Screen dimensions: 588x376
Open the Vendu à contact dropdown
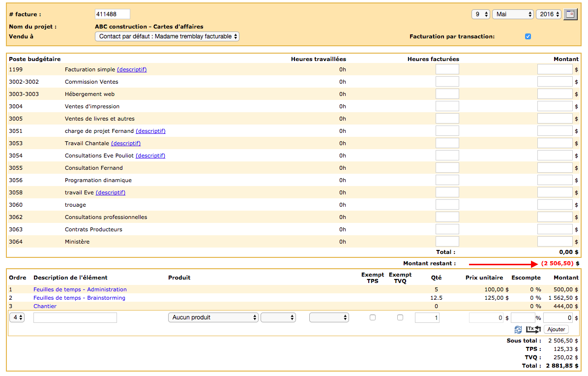pyautogui.click(x=167, y=36)
